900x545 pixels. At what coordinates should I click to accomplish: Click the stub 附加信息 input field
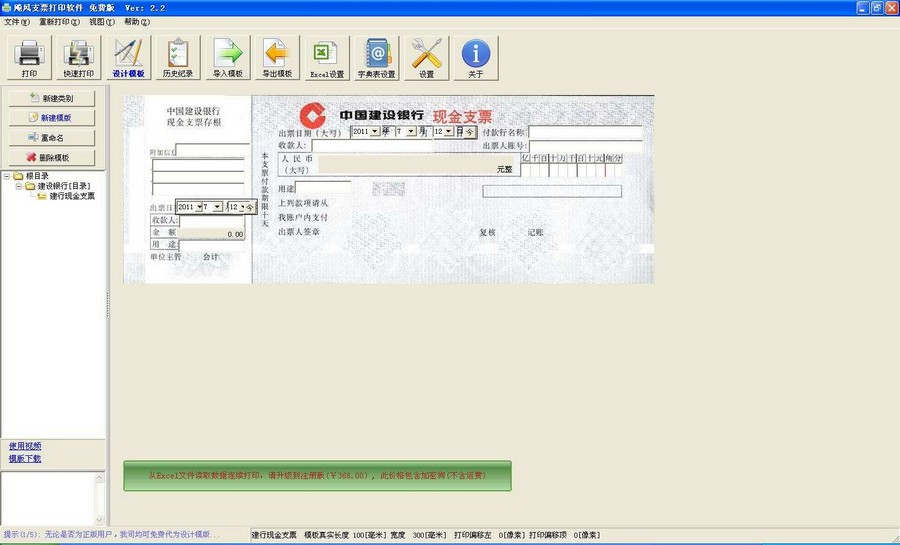click(x=212, y=150)
